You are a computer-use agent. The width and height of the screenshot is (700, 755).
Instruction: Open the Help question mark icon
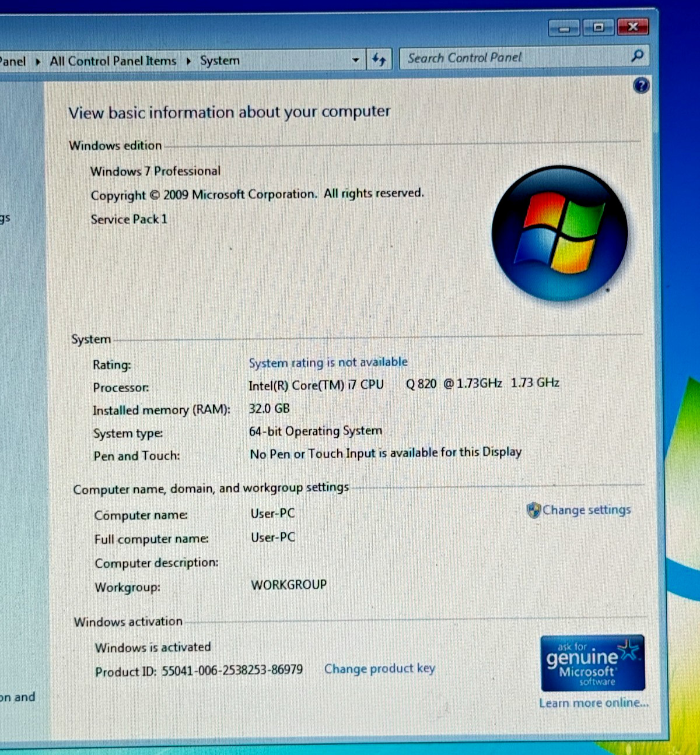(x=640, y=86)
